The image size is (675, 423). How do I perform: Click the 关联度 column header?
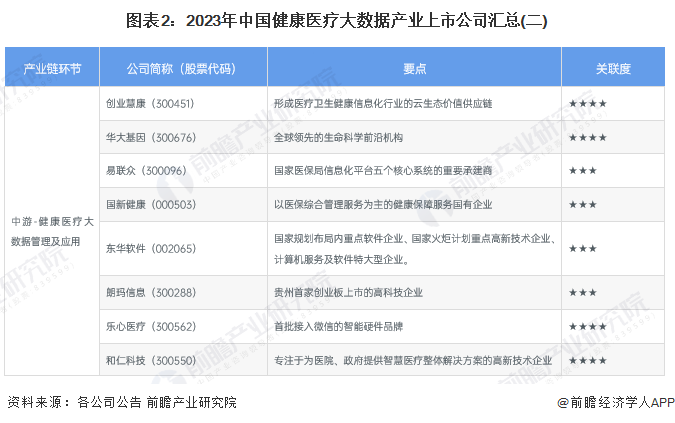[x=613, y=68]
